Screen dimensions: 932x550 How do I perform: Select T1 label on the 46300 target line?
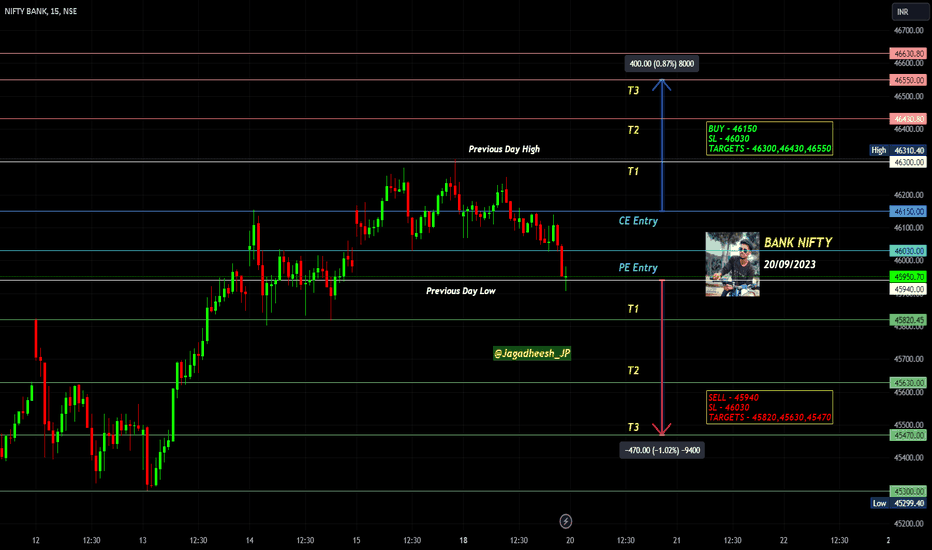click(x=633, y=171)
